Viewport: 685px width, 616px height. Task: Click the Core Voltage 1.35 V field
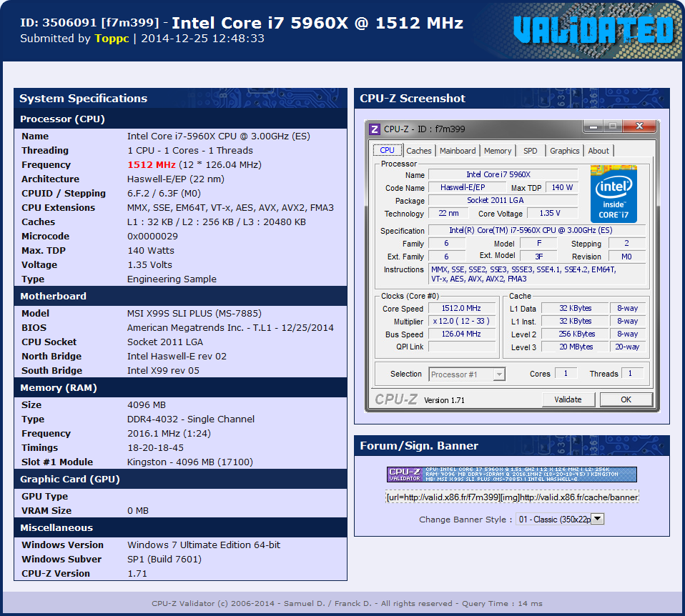(x=551, y=213)
